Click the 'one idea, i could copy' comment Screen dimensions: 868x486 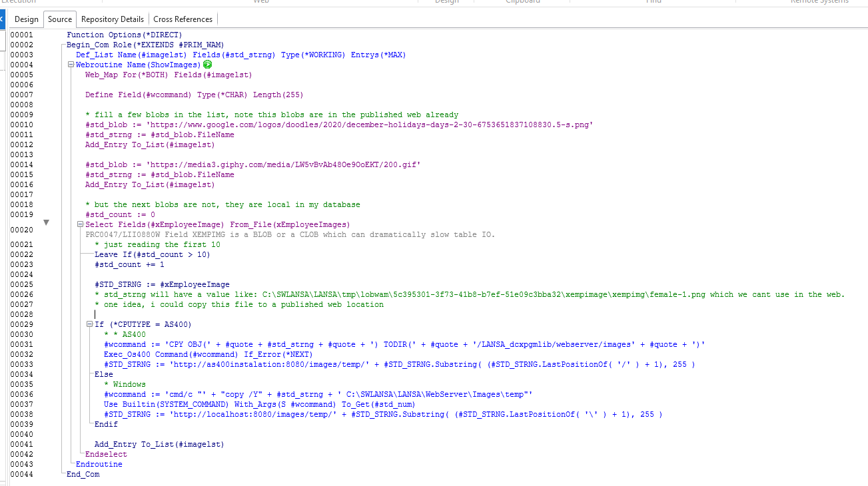(x=239, y=304)
